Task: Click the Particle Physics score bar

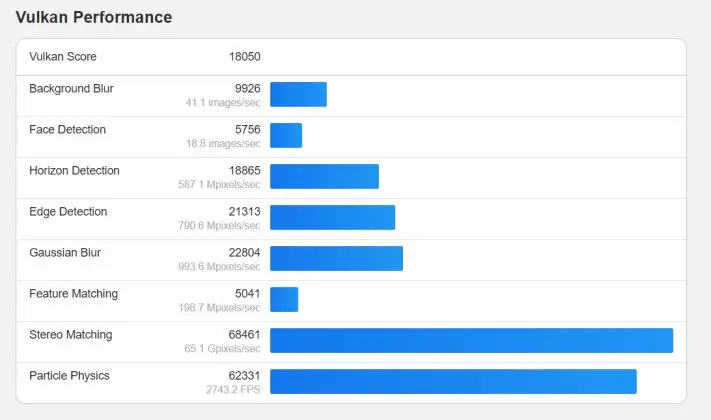Action: (x=453, y=381)
